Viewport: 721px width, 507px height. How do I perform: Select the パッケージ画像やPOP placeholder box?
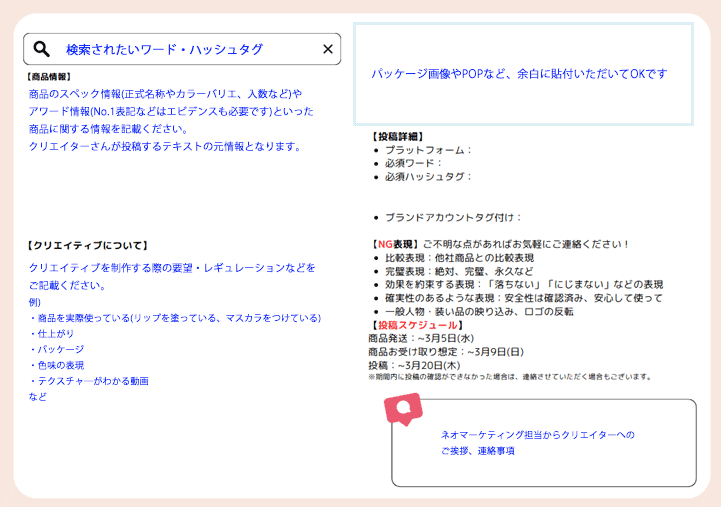pyautogui.click(x=523, y=74)
